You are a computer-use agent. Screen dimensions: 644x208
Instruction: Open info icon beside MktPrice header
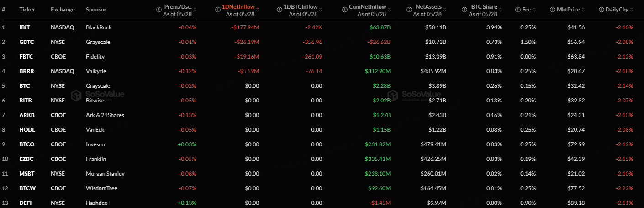click(x=554, y=9)
